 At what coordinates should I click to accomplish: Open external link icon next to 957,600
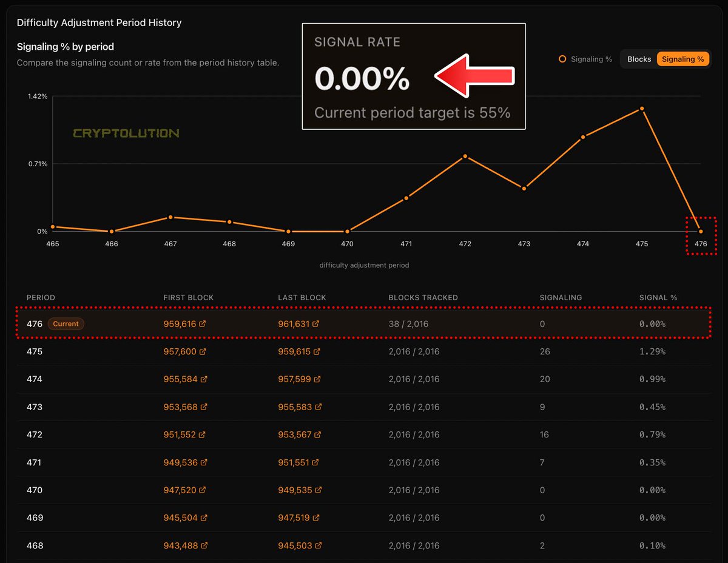point(202,352)
